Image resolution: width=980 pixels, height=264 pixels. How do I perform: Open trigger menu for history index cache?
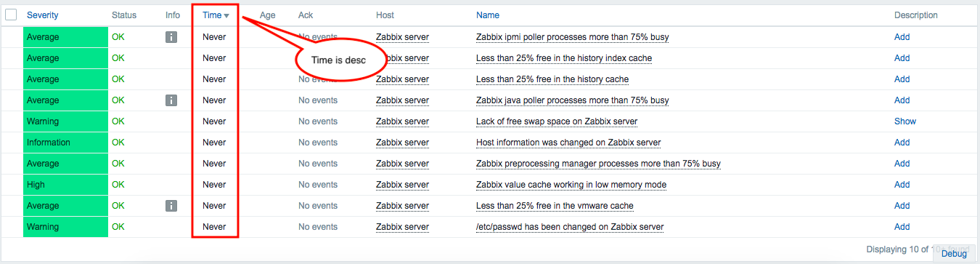[x=564, y=58]
